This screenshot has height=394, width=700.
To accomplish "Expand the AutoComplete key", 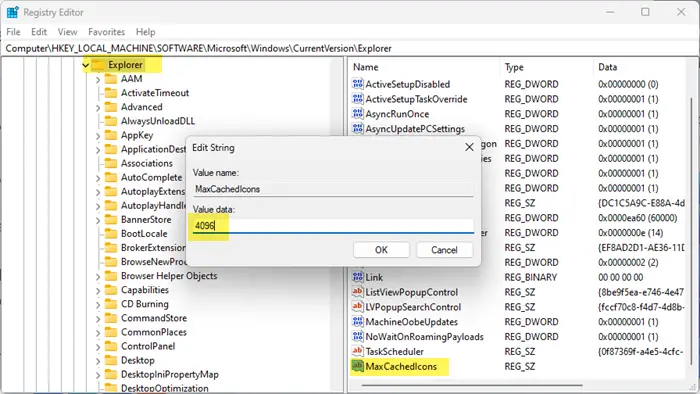I will [x=98, y=178].
